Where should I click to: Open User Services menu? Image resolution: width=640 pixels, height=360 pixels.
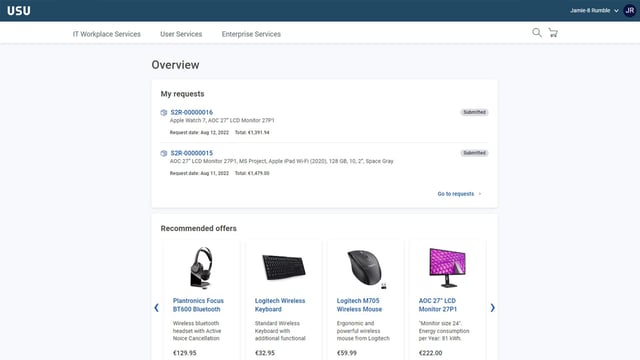coord(181,34)
